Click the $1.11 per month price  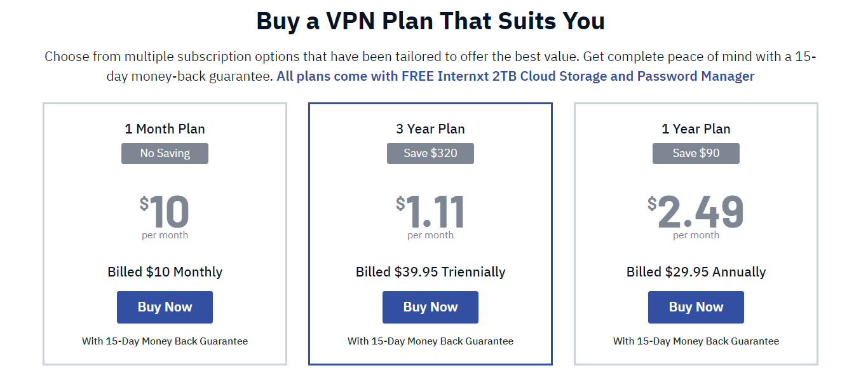(430, 217)
